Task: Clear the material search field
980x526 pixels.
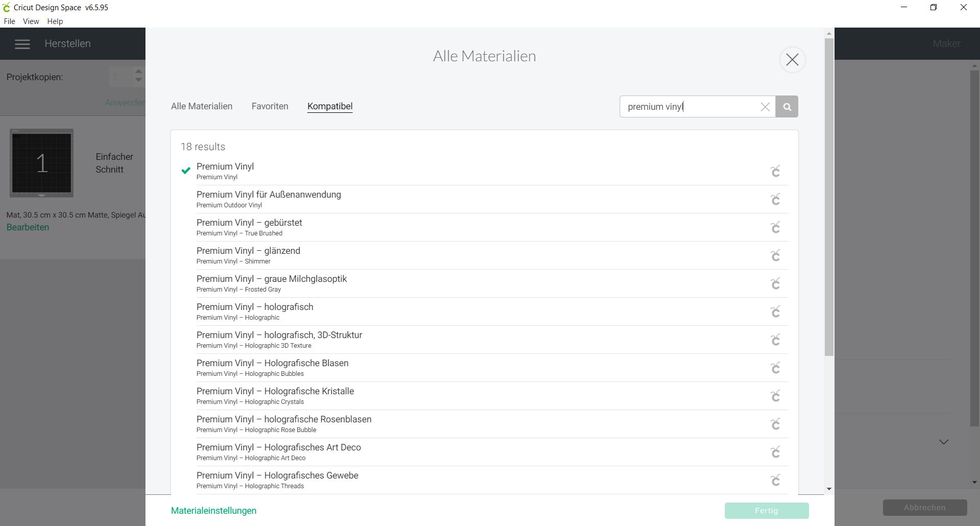Action: click(765, 107)
